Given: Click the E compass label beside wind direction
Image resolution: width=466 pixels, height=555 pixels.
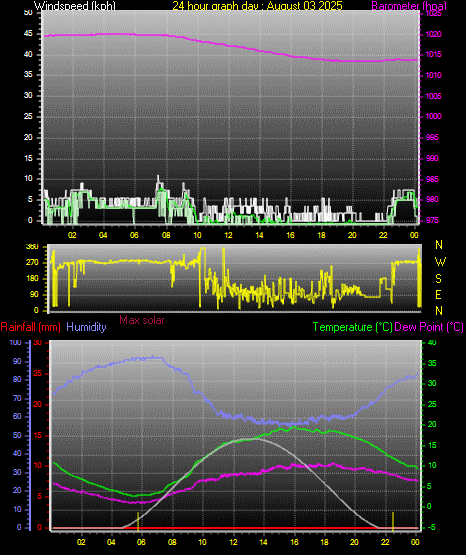Looking at the screenshot, I should click(438, 294).
